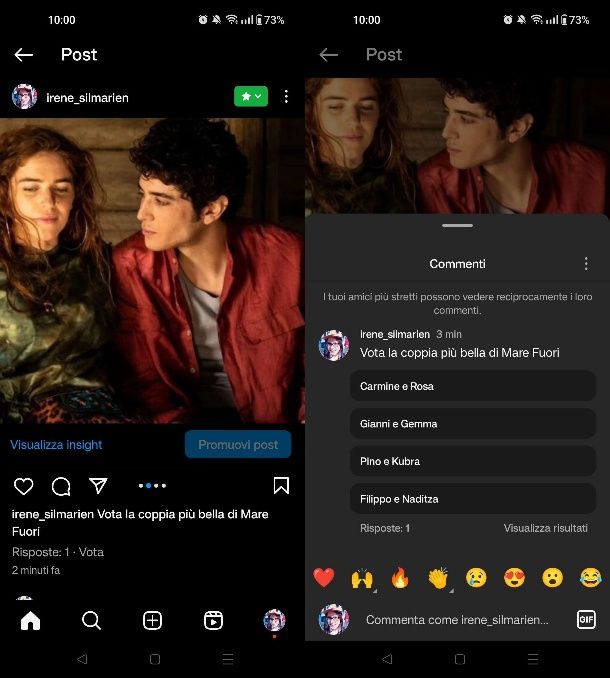
Task: Tap Android recents button on the right phone
Action: [x=533, y=659]
